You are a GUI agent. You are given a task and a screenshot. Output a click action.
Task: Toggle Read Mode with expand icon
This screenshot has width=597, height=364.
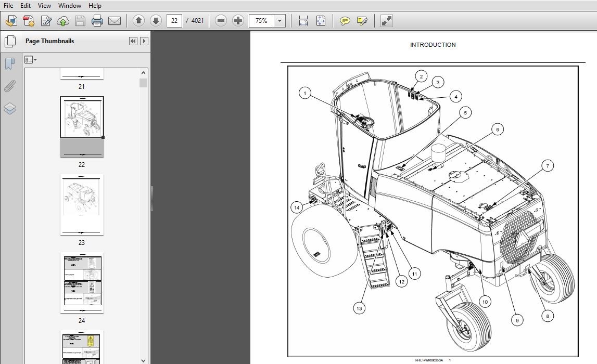pyautogui.click(x=386, y=20)
